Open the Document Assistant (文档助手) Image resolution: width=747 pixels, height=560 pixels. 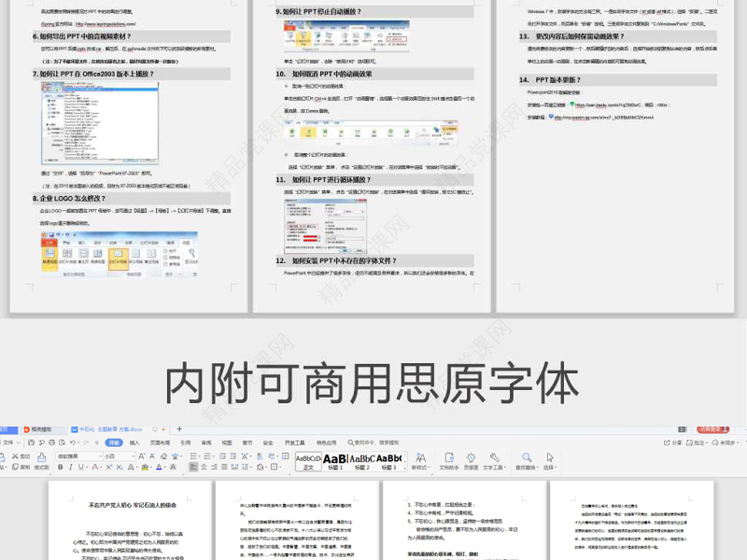pos(448,458)
